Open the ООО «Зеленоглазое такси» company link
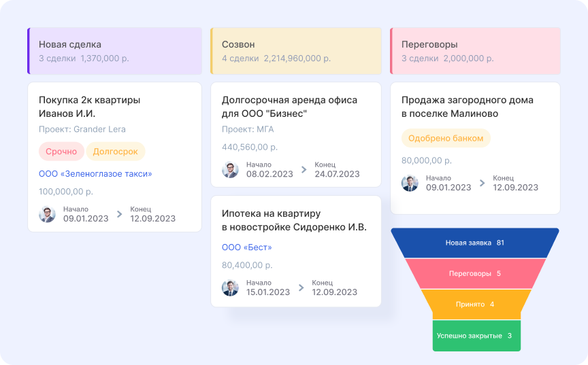The image size is (588, 365). (x=95, y=174)
